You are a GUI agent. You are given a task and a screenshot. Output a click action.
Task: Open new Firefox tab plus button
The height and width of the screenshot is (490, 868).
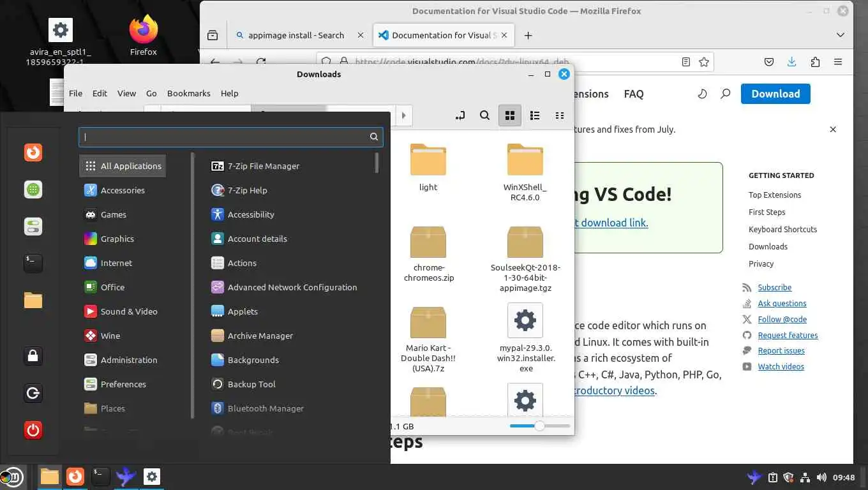tap(528, 35)
